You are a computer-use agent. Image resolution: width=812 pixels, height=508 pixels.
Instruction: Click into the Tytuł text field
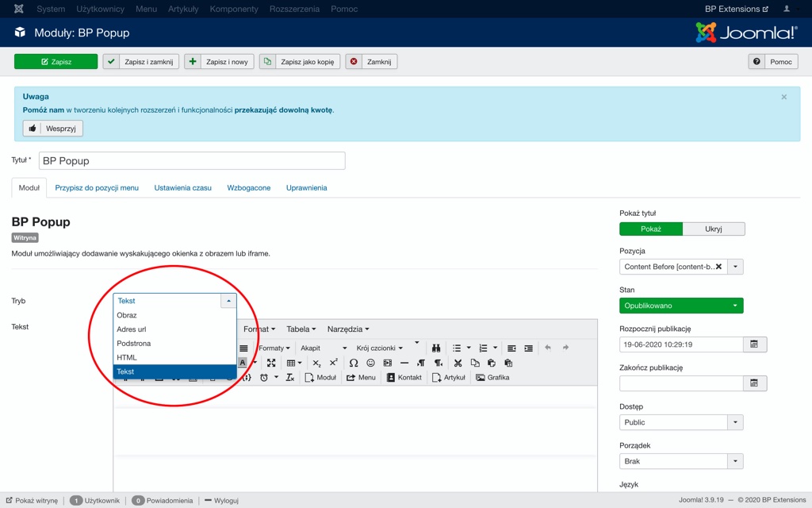192,160
